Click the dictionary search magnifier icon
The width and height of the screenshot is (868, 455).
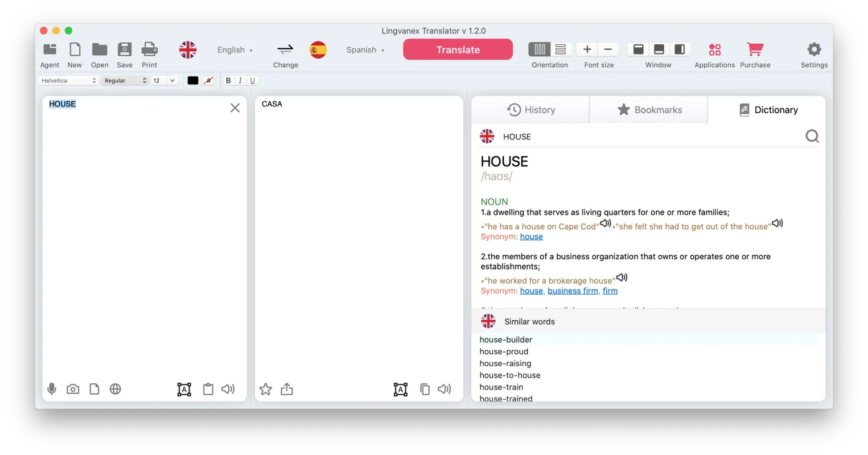[x=812, y=136]
